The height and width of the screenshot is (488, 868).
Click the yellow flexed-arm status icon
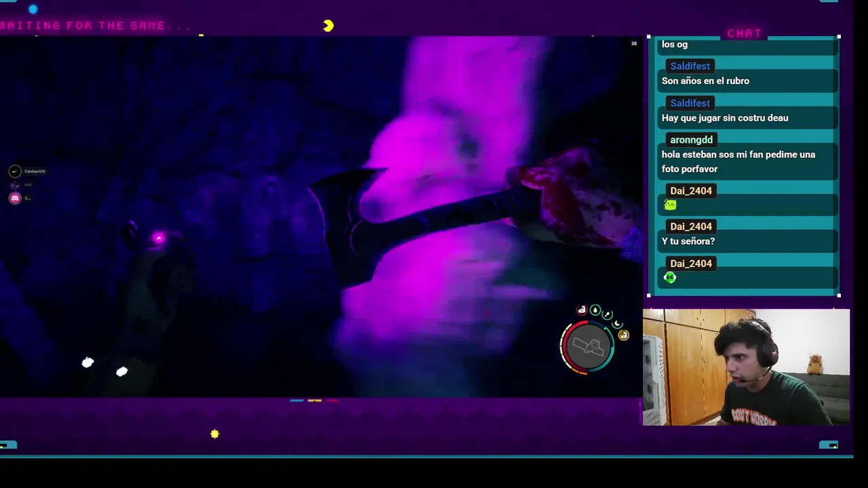pos(623,335)
